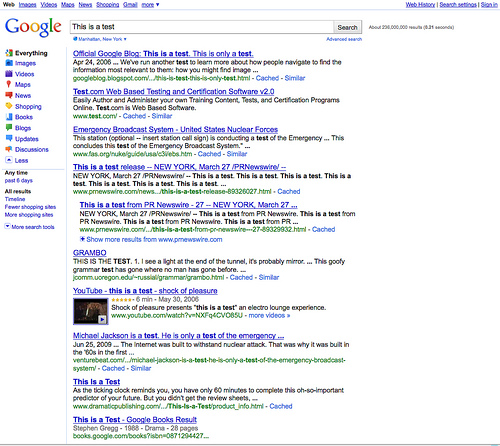Select the Books filter icon
The width and height of the screenshot is (500, 446).
[9, 117]
